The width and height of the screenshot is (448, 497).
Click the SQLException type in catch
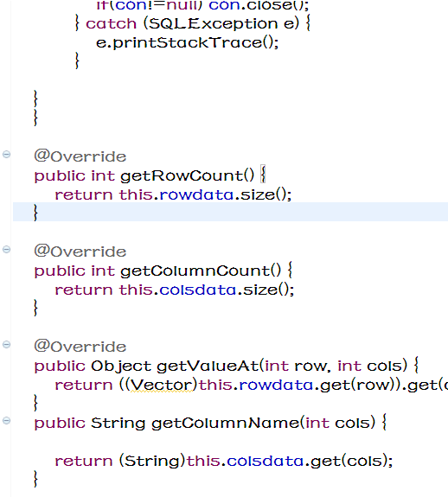(213, 24)
